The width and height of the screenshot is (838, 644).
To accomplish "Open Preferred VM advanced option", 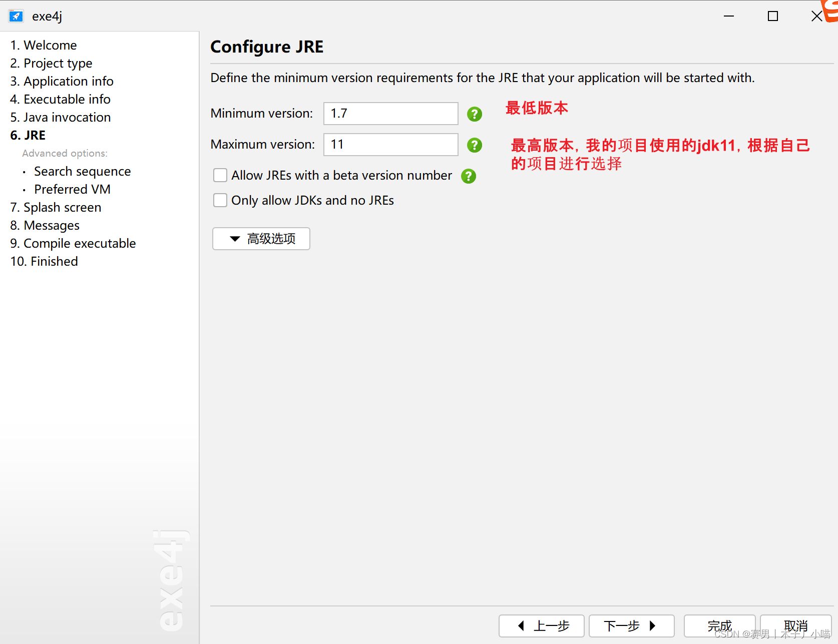I will (72, 189).
